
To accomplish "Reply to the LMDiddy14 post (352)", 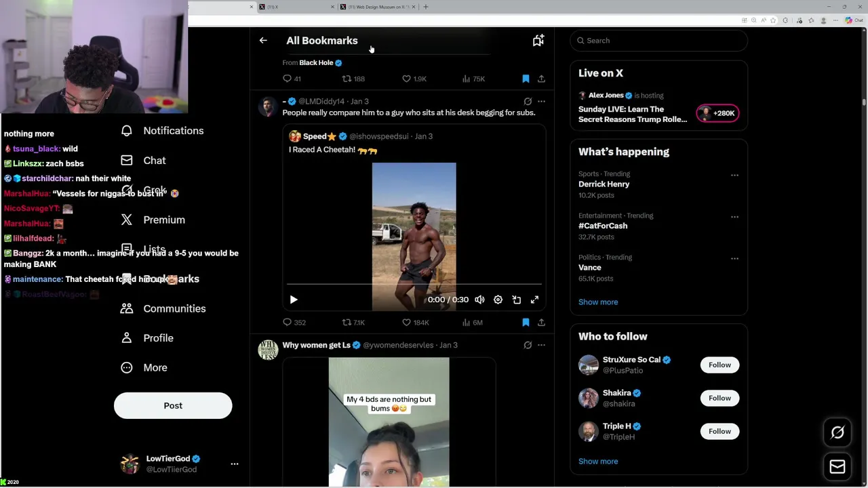I will coord(294,323).
